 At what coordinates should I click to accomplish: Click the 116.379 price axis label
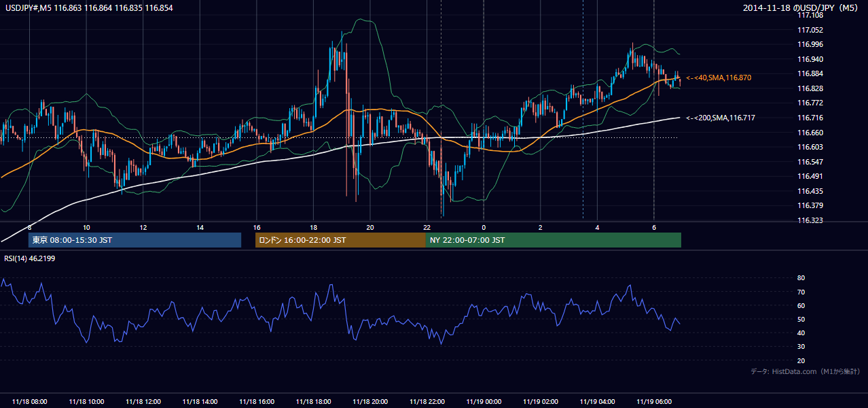810,205
